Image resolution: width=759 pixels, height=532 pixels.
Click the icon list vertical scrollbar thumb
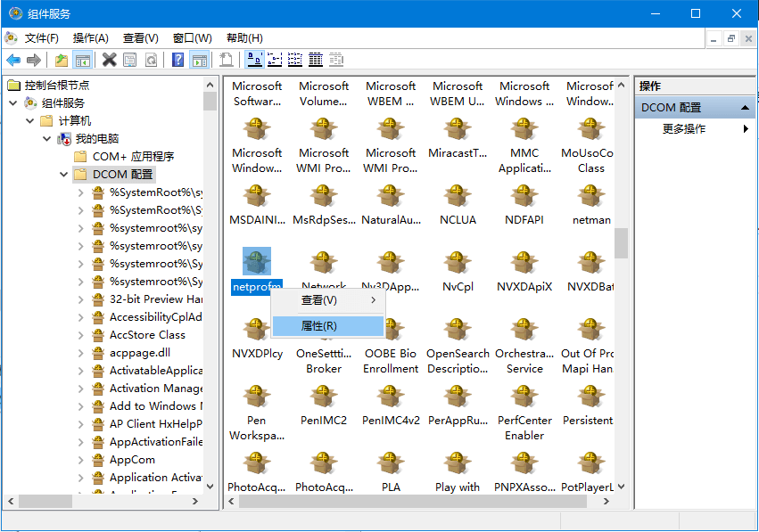(621, 241)
